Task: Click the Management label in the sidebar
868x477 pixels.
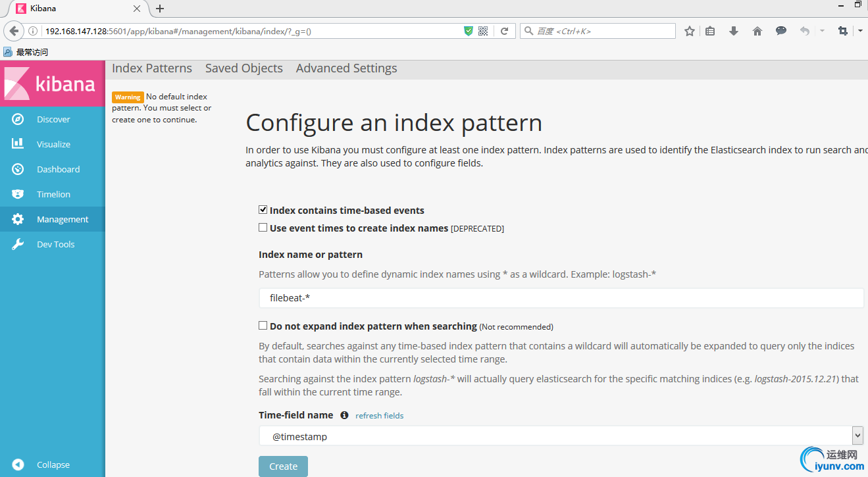Action: tap(63, 219)
